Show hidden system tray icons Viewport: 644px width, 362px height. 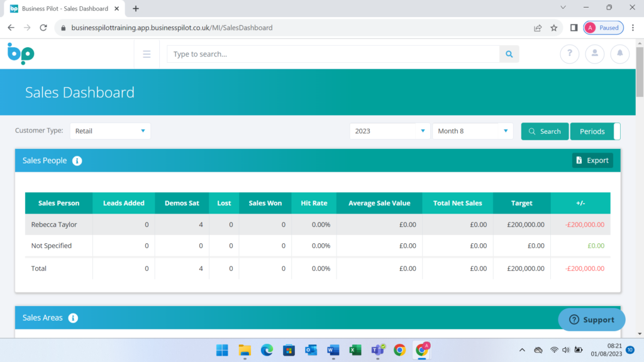point(522,350)
